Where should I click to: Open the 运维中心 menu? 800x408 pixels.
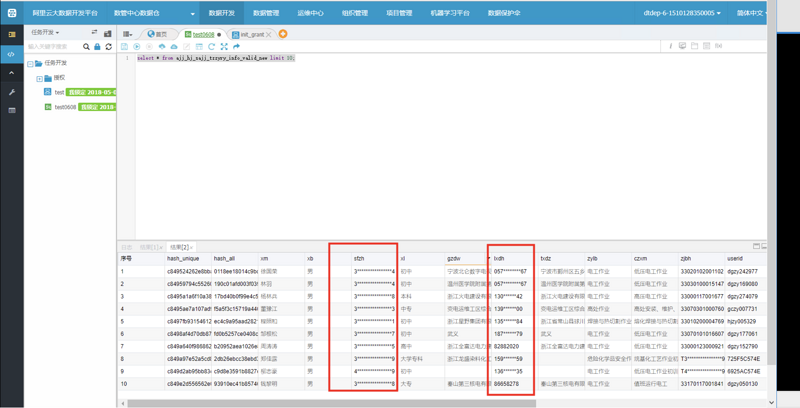pyautogui.click(x=310, y=13)
